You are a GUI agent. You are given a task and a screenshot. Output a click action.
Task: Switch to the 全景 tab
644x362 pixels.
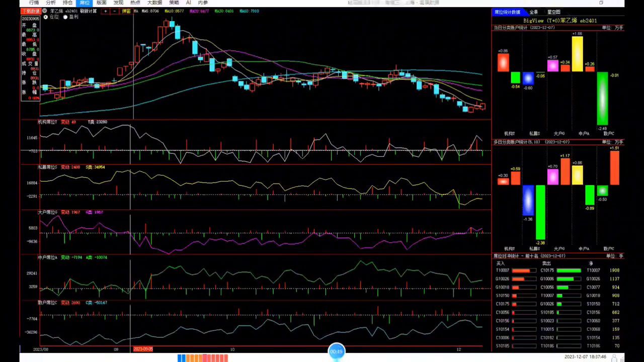534,12
